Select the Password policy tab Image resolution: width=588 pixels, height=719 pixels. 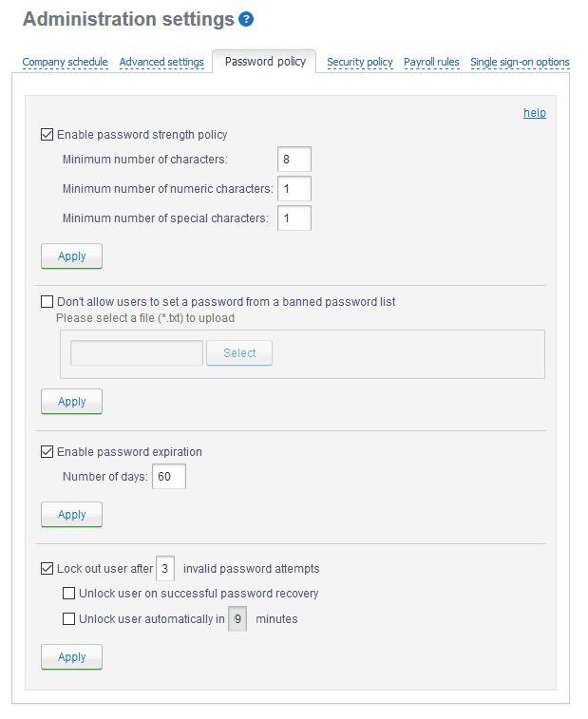click(x=265, y=62)
